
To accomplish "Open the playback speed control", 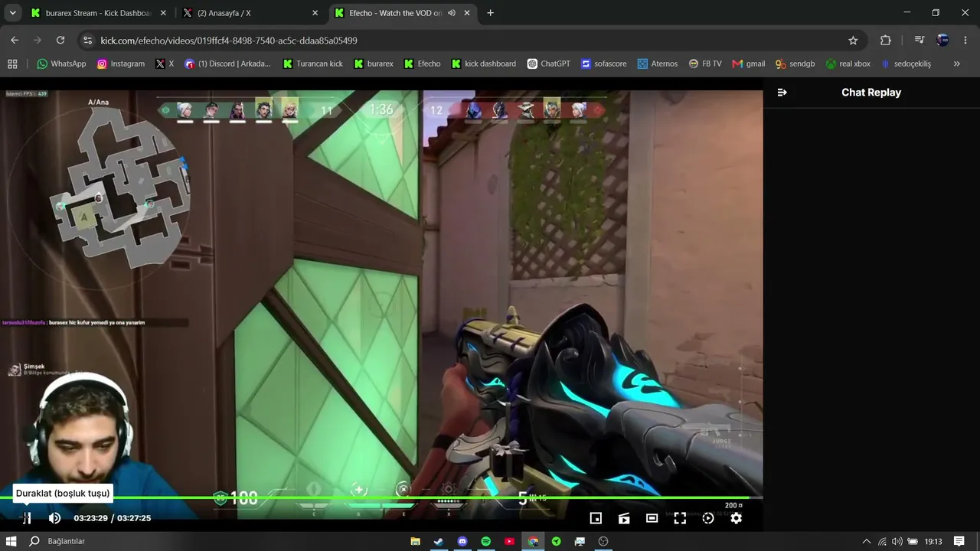I will 708,518.
